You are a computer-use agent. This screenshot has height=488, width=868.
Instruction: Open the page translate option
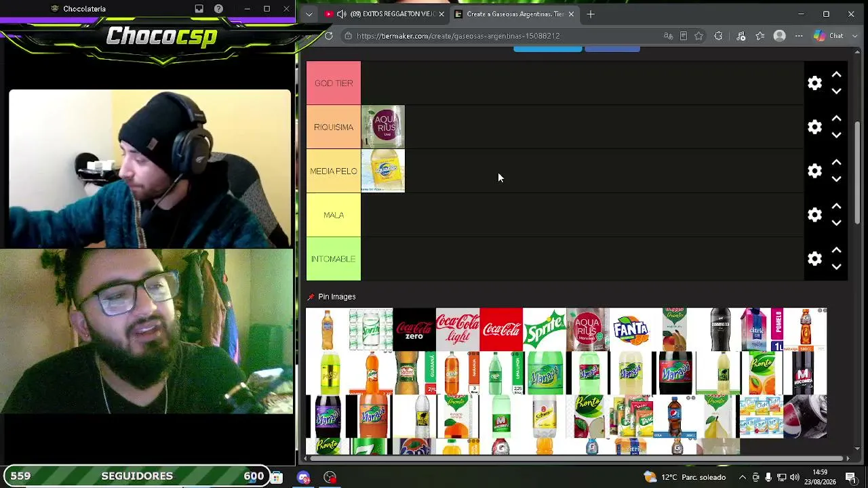pos(668,36)
